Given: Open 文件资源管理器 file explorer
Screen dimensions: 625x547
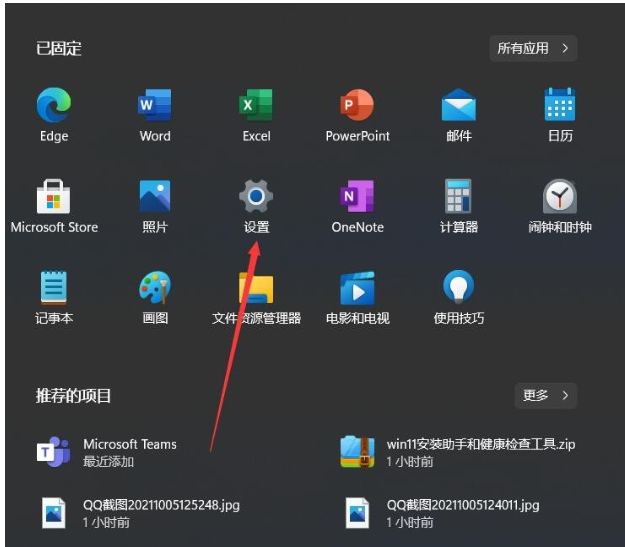Looking at the screenshot, I should [256, 288].
